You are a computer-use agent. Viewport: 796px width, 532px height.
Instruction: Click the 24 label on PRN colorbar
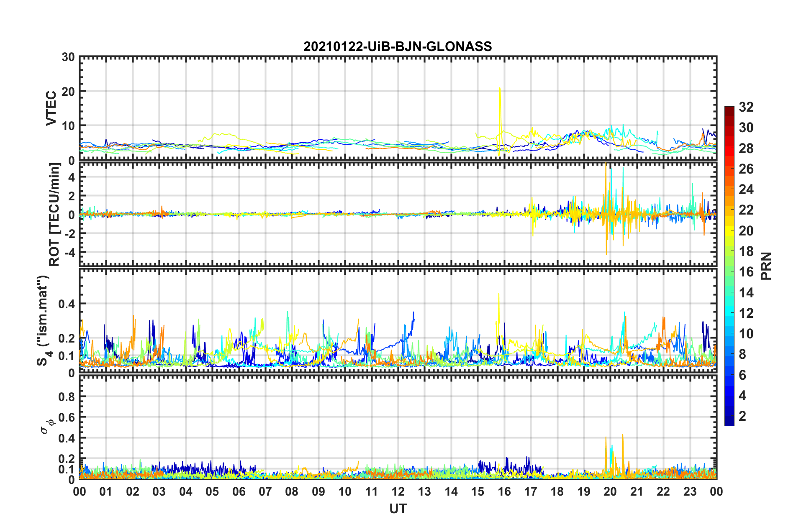[746, 189]
